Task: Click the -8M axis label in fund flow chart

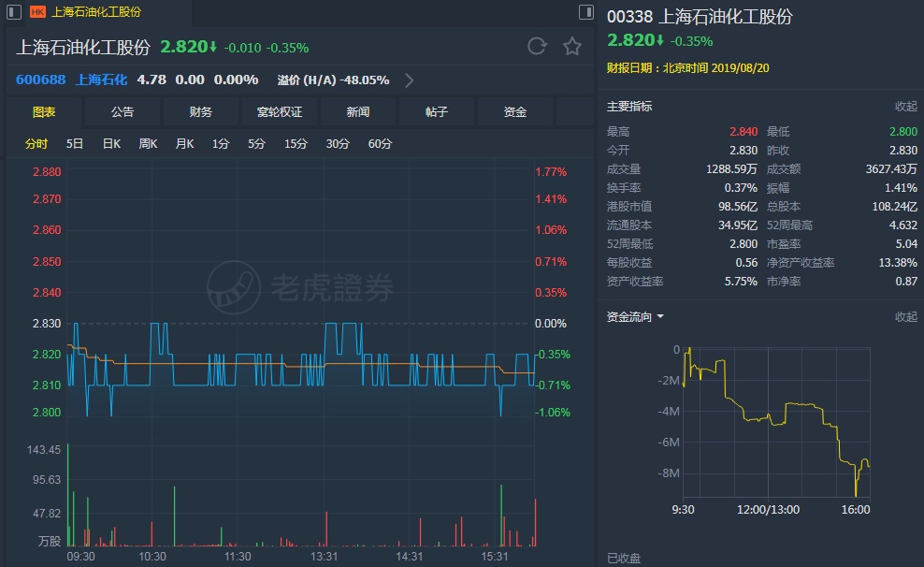Action: point(669,473)
